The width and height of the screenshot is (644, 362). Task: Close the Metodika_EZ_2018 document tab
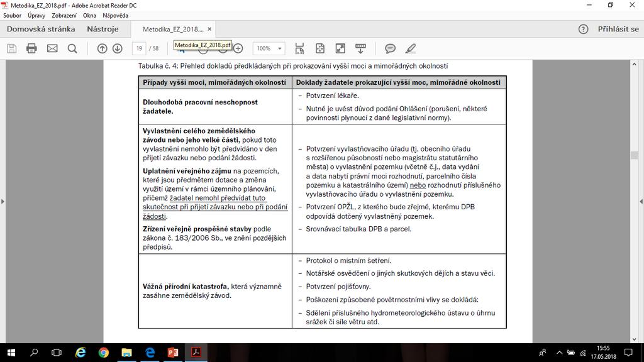point(209,29)
